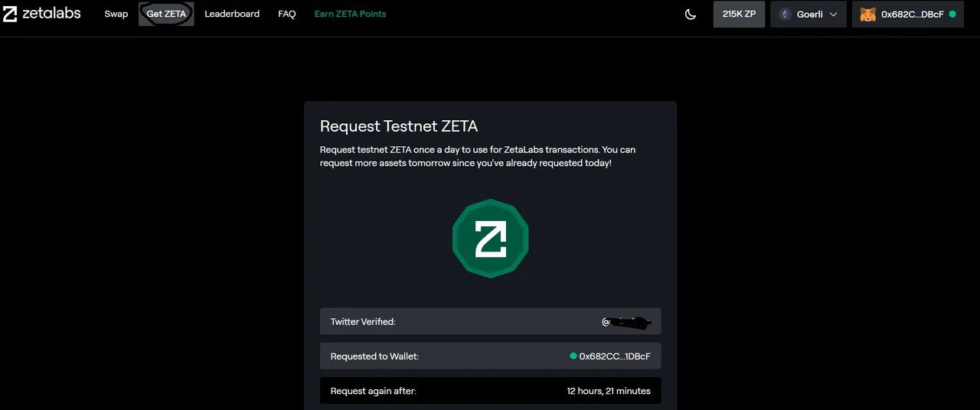Click the large green ZETA token icon

[490, 239]
